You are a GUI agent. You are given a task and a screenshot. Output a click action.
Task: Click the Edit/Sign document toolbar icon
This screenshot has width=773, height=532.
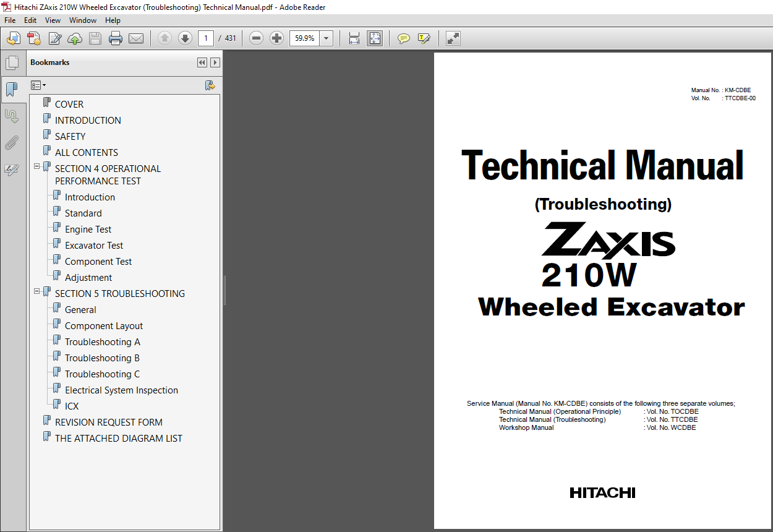click(x=54, y=38)
